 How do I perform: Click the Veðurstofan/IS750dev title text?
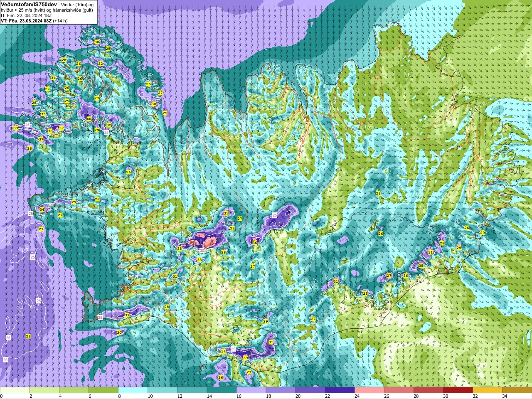(29, 4)
